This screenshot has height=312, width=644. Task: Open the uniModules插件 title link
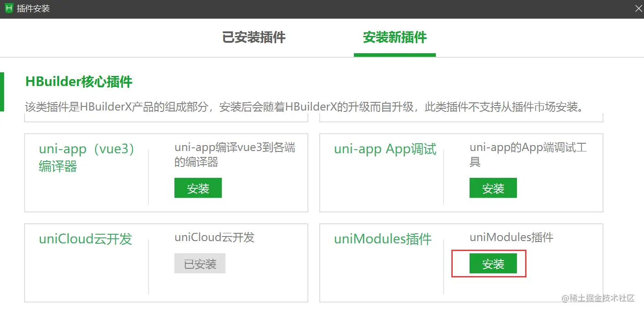383,239
